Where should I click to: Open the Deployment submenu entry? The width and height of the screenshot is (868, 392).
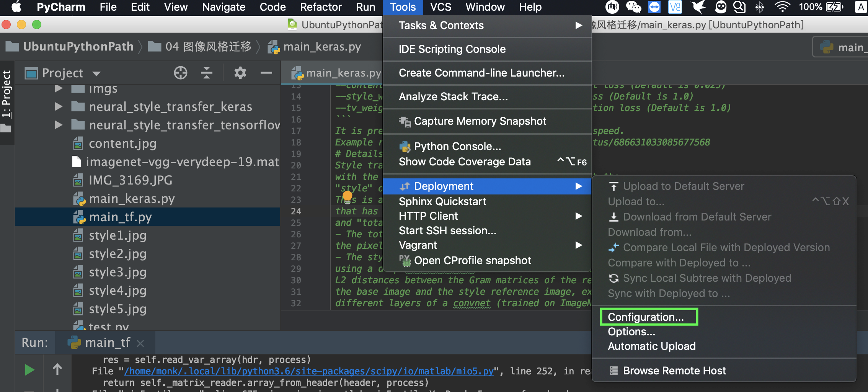click(487, 186)
